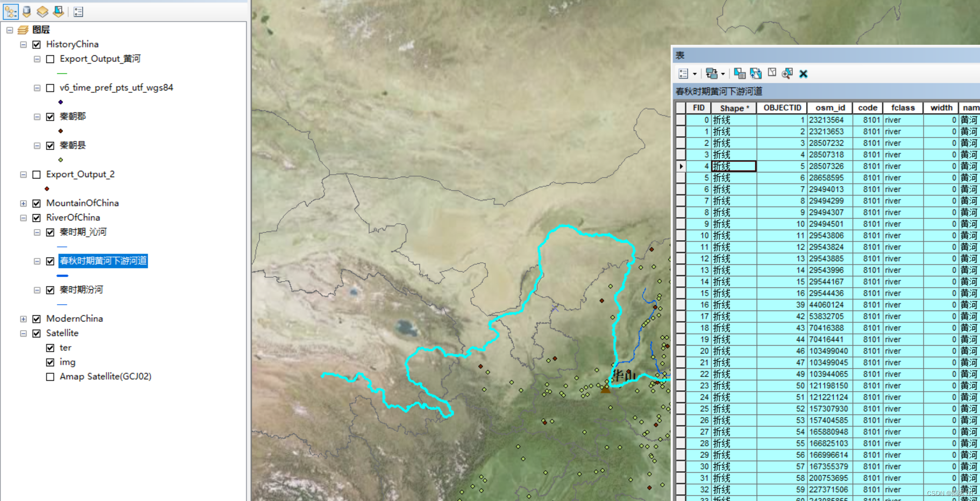Click green line symbol under Export_Output_黃河
Screen dimensions: 980x501
pyautogui.click(x=62, y=73)
